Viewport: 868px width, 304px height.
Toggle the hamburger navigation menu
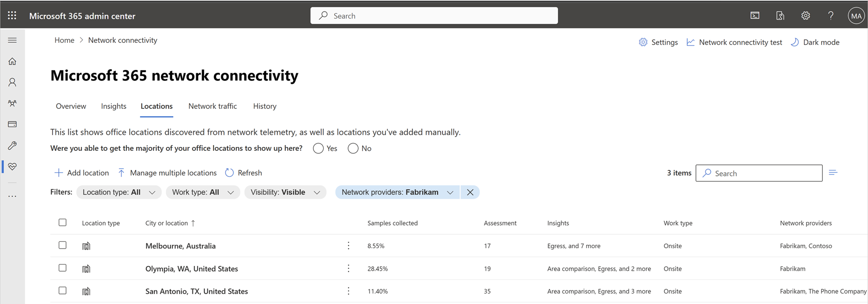[x=12, y=40]
